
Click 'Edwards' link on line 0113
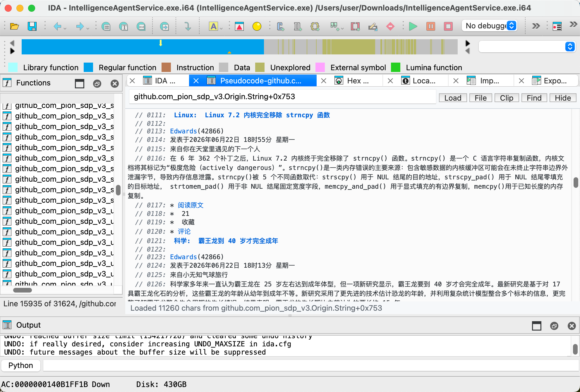(183, 131)
